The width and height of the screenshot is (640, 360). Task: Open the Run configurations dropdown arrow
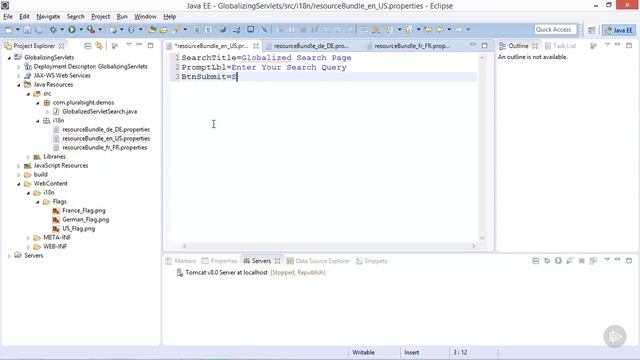click(x=81, y=29)
